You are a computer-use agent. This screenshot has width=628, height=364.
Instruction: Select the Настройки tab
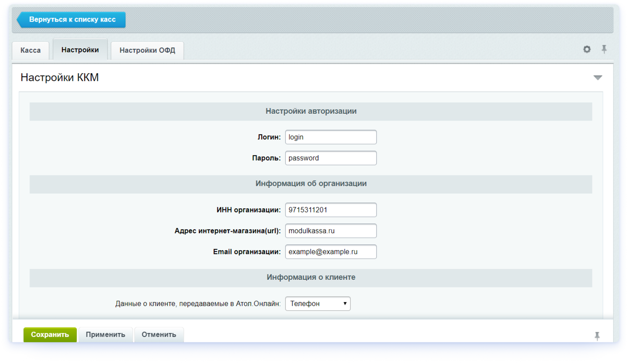pyautogui.click(x=80, y=50)
